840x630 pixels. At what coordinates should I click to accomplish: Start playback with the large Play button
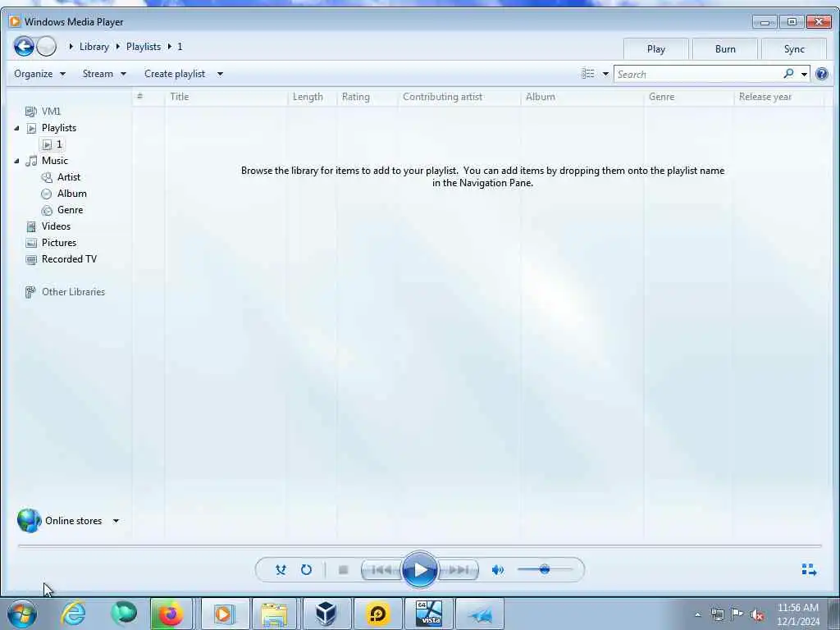[x=419, y=570]
